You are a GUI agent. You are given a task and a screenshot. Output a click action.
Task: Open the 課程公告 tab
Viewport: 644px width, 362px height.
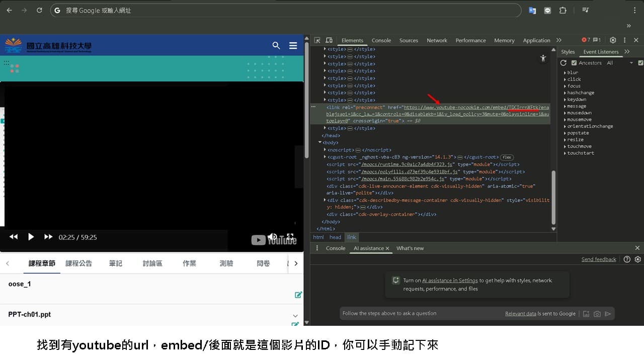tap(79, 263)
